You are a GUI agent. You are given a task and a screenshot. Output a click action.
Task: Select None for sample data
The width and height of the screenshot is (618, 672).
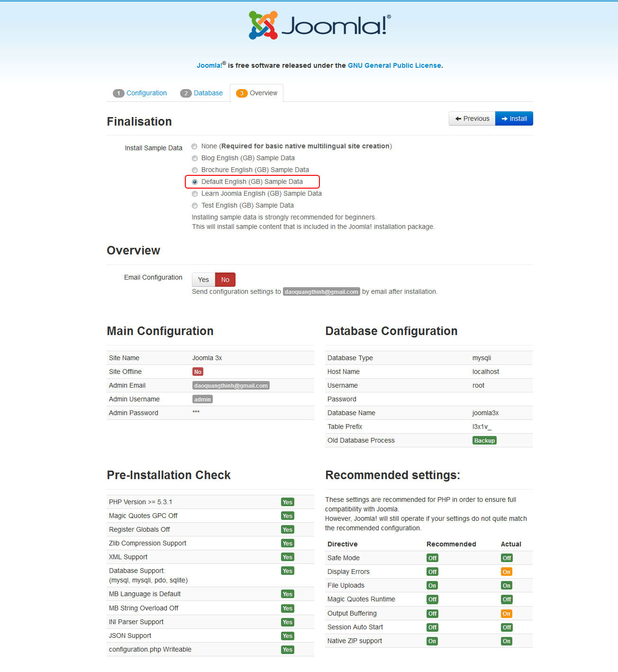point(195,146)
